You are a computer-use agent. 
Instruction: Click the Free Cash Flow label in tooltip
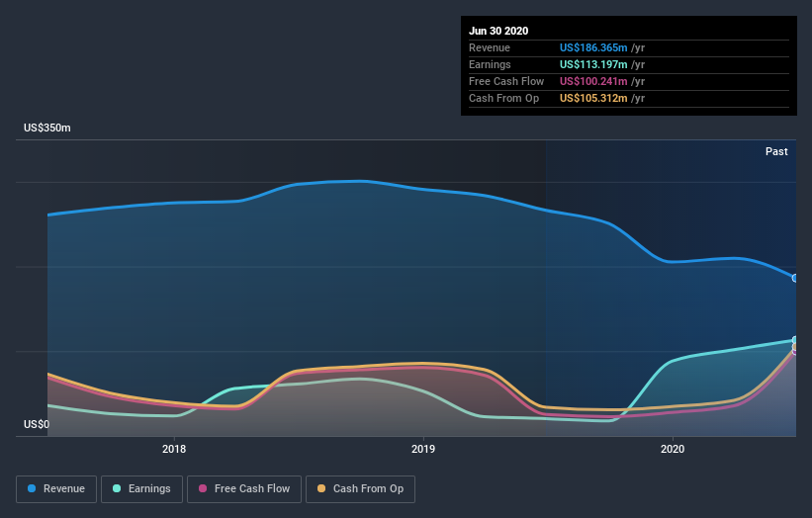pos(506,81)
